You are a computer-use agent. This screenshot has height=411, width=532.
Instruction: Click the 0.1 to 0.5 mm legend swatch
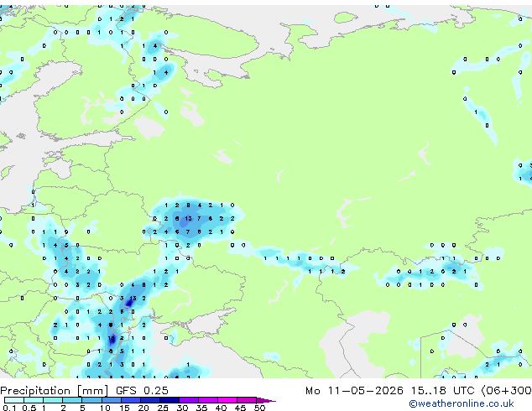click(x=14, y=400)
